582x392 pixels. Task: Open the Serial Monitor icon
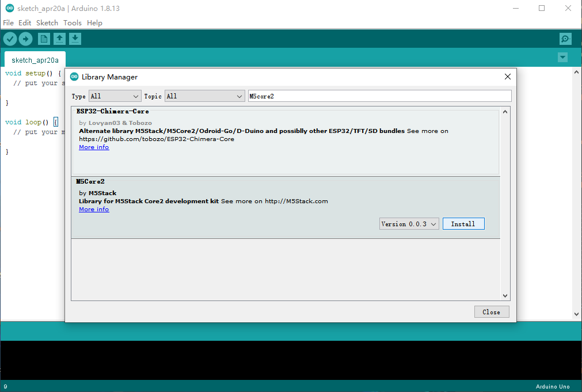click(565, 39)
